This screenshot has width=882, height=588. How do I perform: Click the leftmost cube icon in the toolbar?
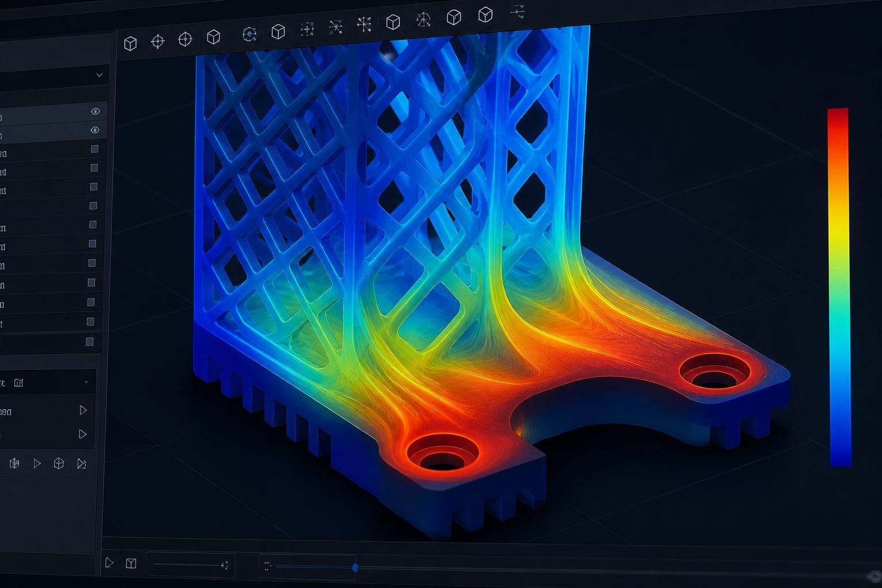tap(130, 44)
